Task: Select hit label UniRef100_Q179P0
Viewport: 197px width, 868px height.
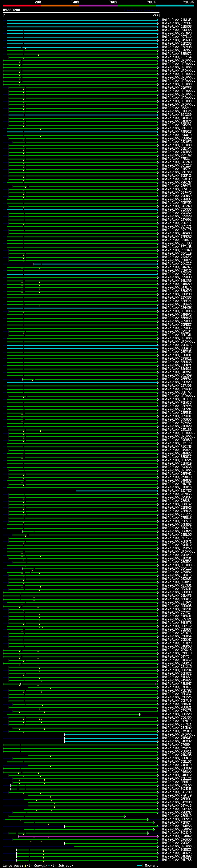Action: [177, 603]
